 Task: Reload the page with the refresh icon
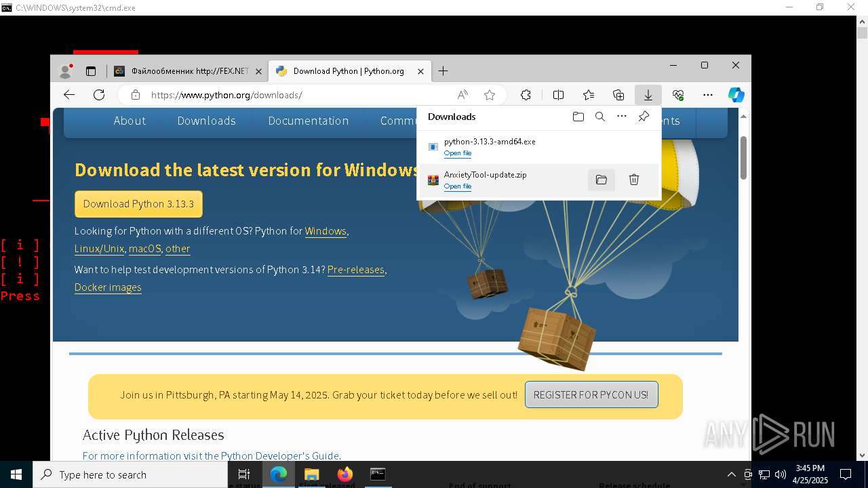pyautogui.click(x=99, y=95)
